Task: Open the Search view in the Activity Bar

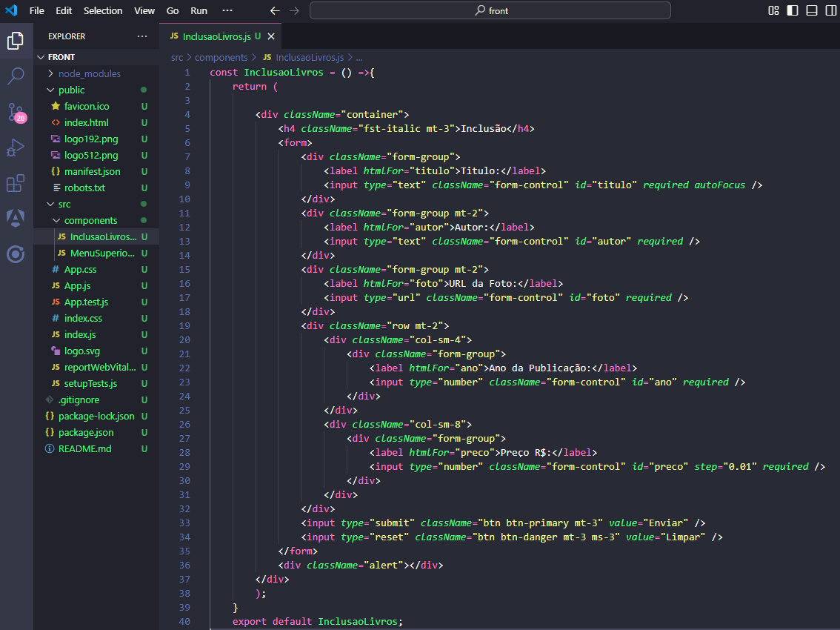Action: pos(16,76)
